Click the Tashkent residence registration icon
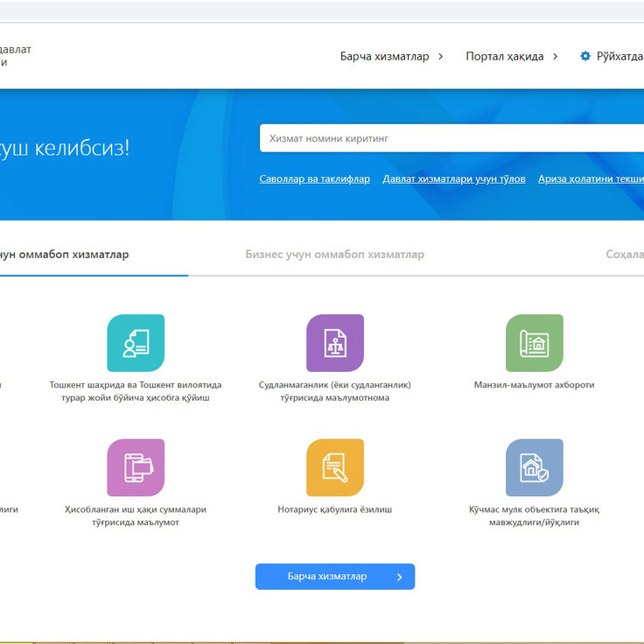 pyautogui.click(x=136, y=343)
